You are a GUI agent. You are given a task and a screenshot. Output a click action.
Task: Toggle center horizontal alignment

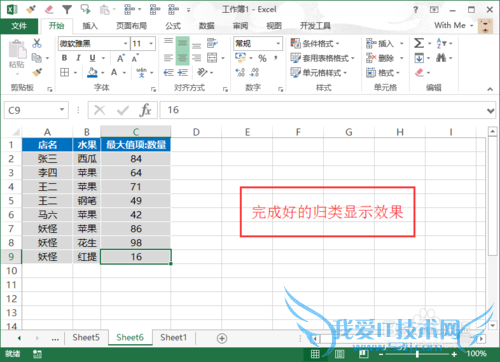click(182, 58)
